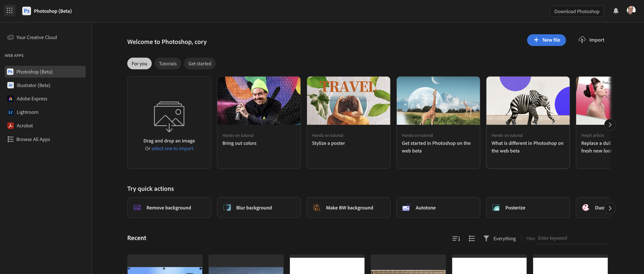Click the Adobe Express app icon
This screenshot has width=644, height=274.
click(10, 99)
